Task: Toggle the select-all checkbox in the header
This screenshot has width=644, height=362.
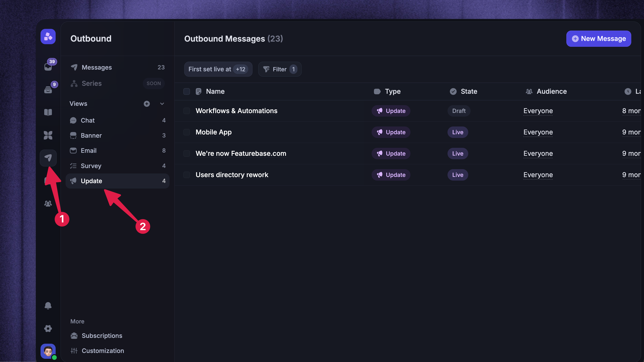Action: [187, 91]
